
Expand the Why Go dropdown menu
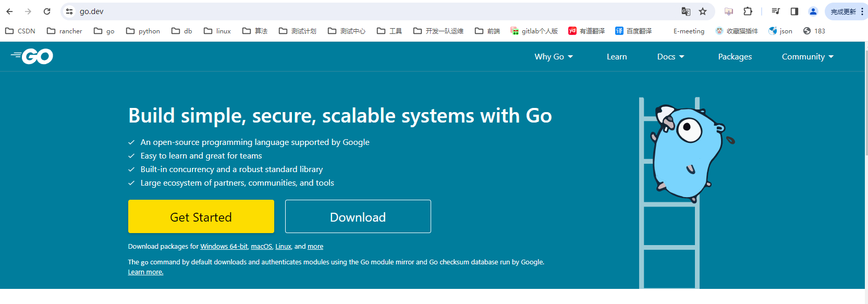pyautogui.click(x=554, y=57)
